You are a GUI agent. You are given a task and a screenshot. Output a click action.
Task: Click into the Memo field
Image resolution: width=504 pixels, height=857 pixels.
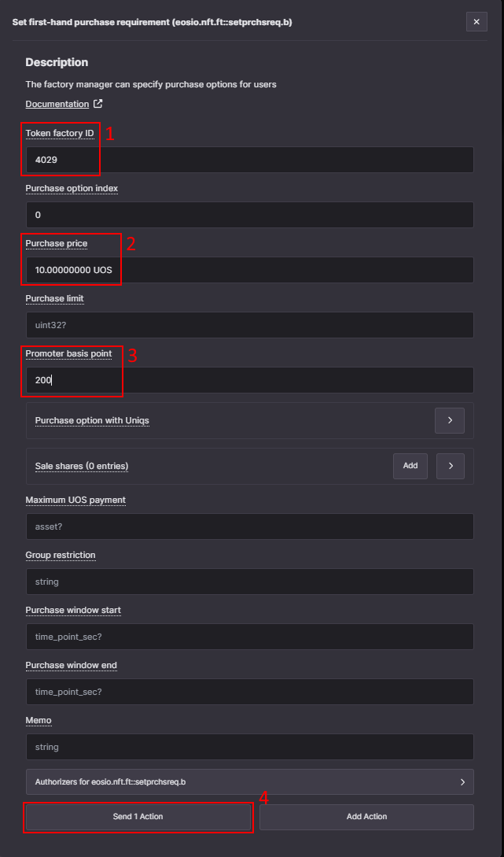[249, 747]
